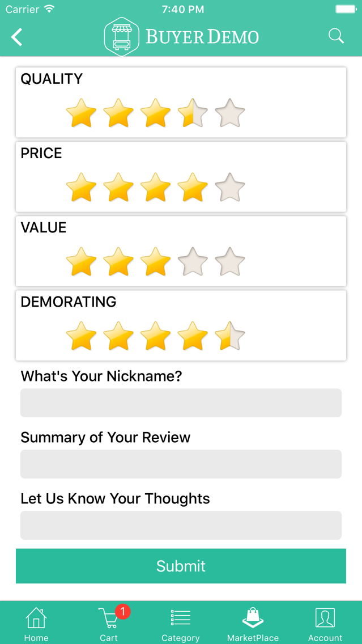Set Price rating to second star

coord(118,187)
